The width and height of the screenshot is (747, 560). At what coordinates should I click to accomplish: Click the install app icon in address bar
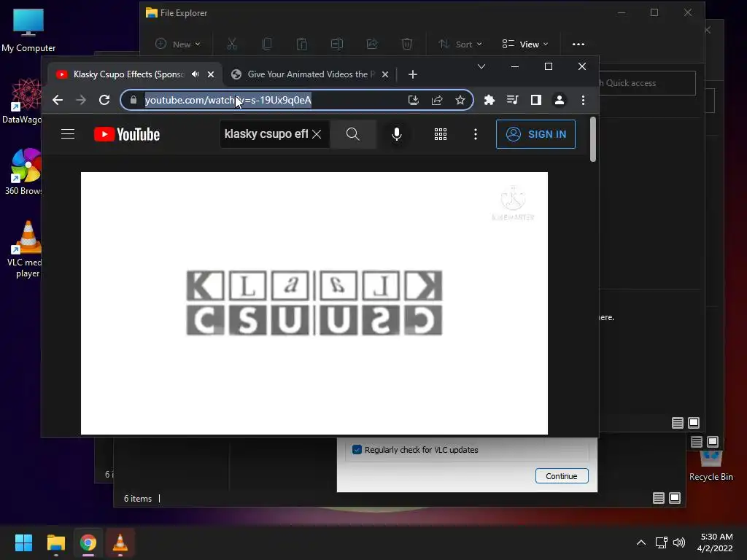[x=414, y=100]
